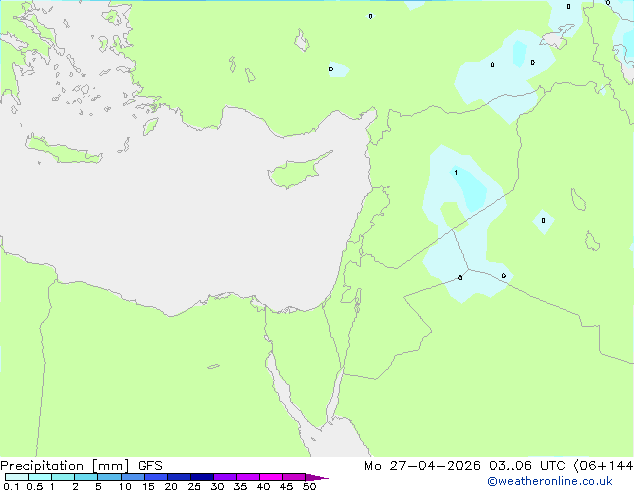Click the 'Precipitation' title text
This screenshot has height=490, width=634.
(42, 466)
